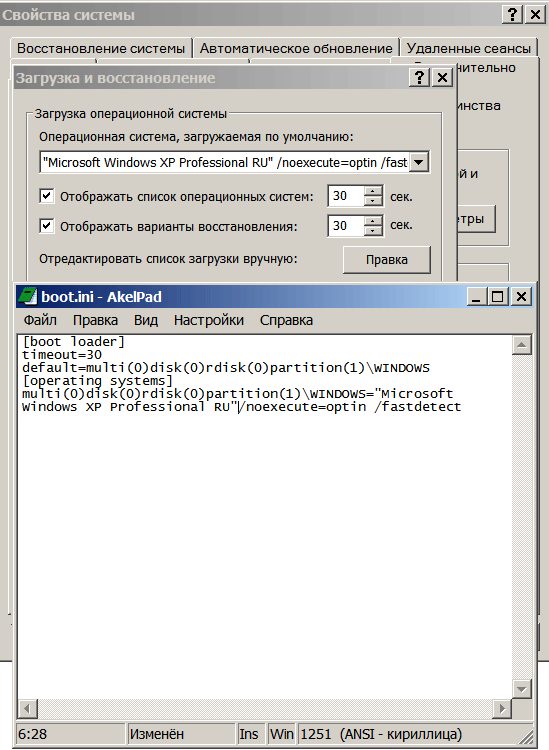Open the Правка menu in AkelPad
The image size is (549, 750).
pyautogui.click(x=95, y=320)
